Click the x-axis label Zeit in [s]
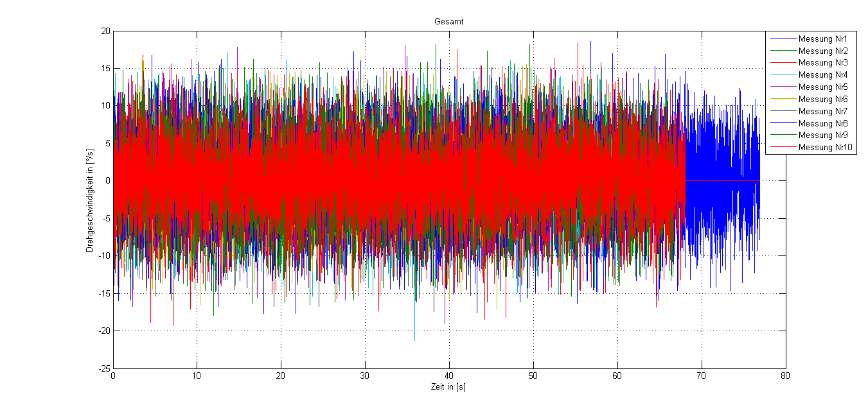This screenshot has height=414, width=868. (449, 387)
